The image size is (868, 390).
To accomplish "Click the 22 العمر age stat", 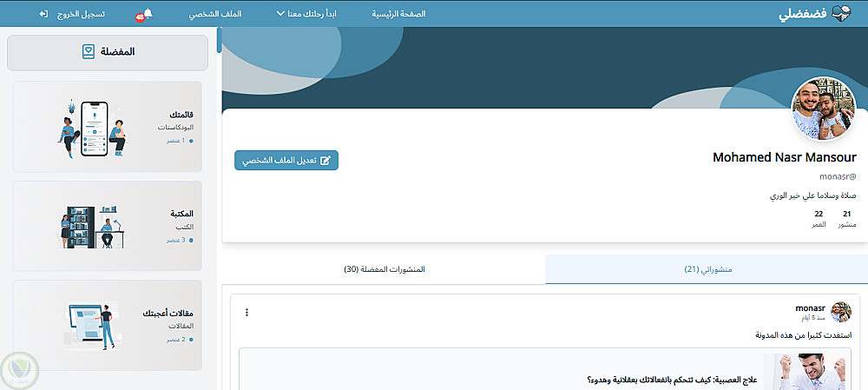I will pyautogui.click(x=819, y=220).
